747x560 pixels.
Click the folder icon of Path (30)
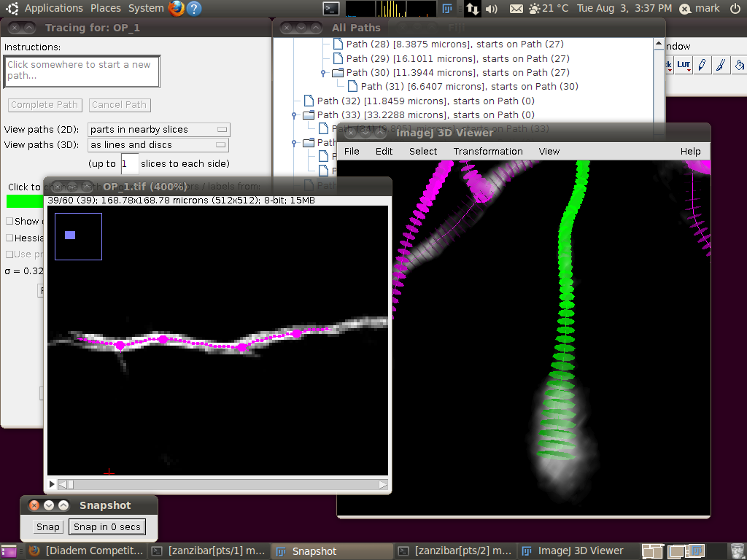[338, 72]
